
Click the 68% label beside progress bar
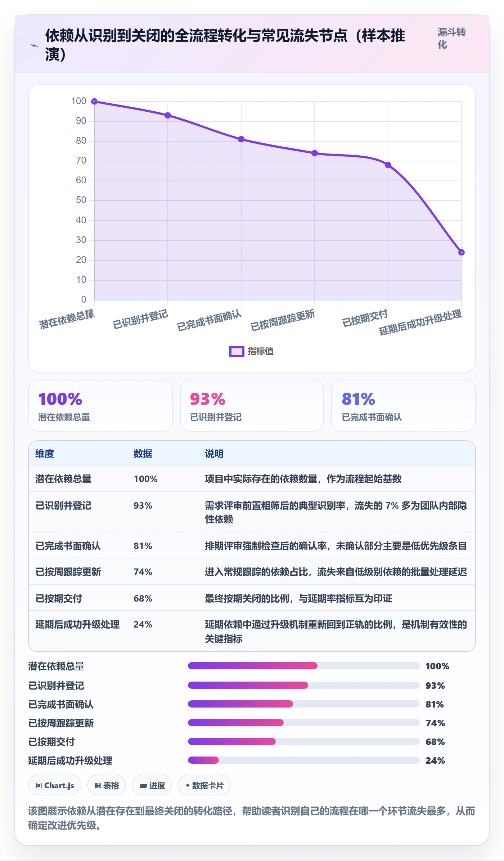(435, 742)
